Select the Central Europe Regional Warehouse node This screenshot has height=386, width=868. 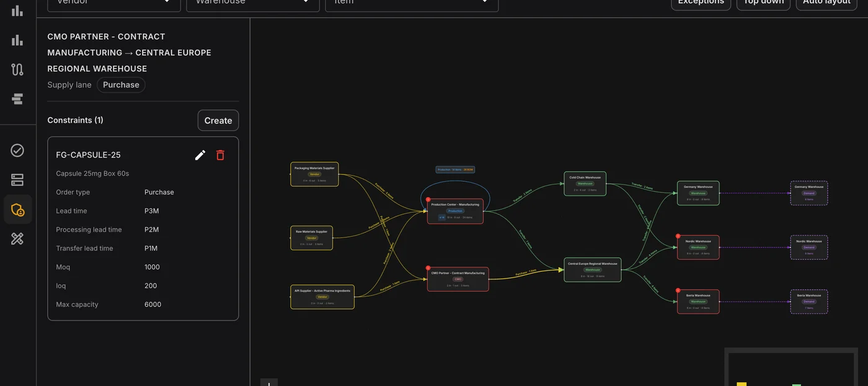coord(593,270)
